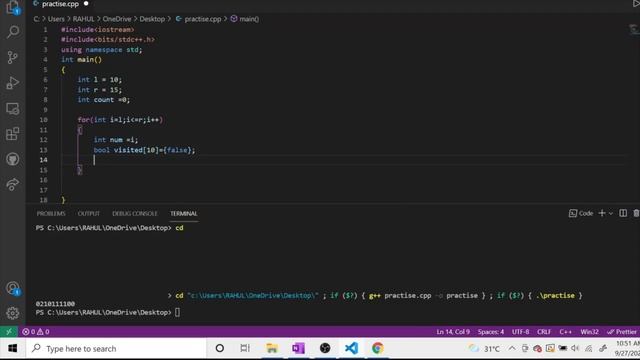Open Visual Studio Code taskbar icon
The height and width of the screenshot is (360, 640).
pyautogui.click(x=351, y=348)
